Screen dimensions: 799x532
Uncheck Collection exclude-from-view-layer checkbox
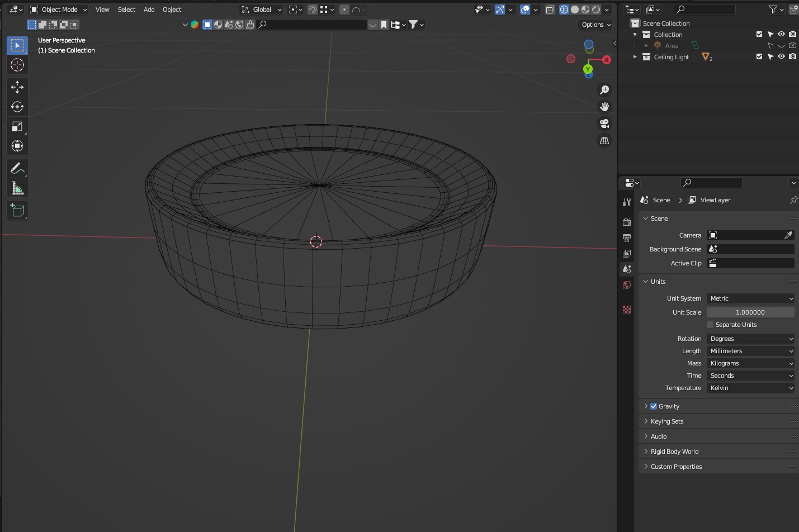pyautogui.click(x=759, y=35)
